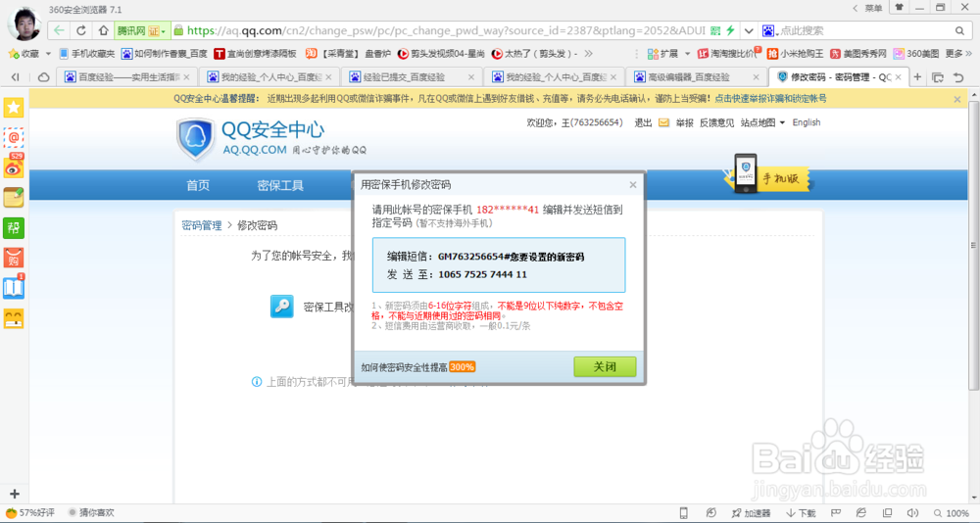Open the 猜你喜欢 status bar item
Image resolution: width=980 pixels, height=523 pixels.
coord(91,513)
